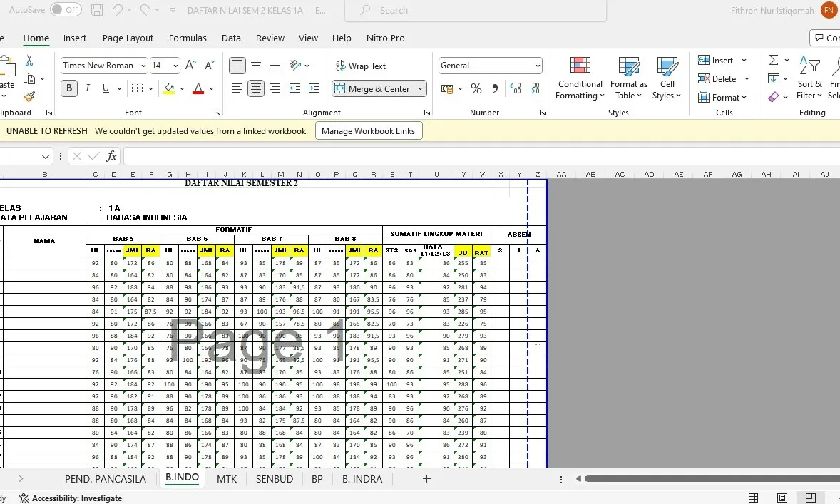Open Conditional Formatting options

579,78
